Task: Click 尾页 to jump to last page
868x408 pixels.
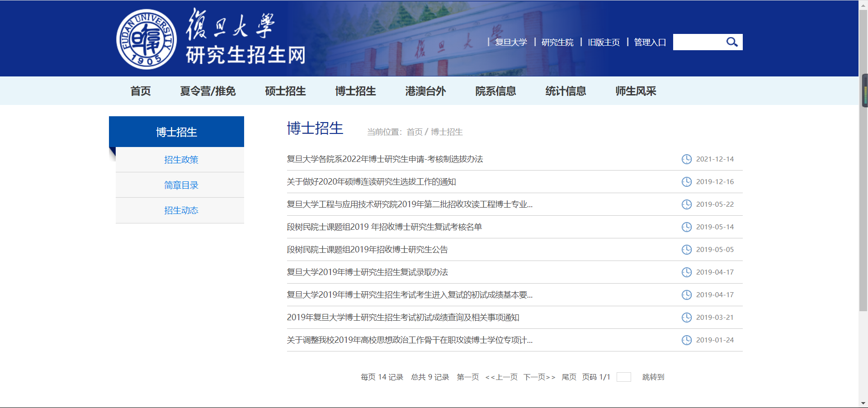Action: [569, 377]
